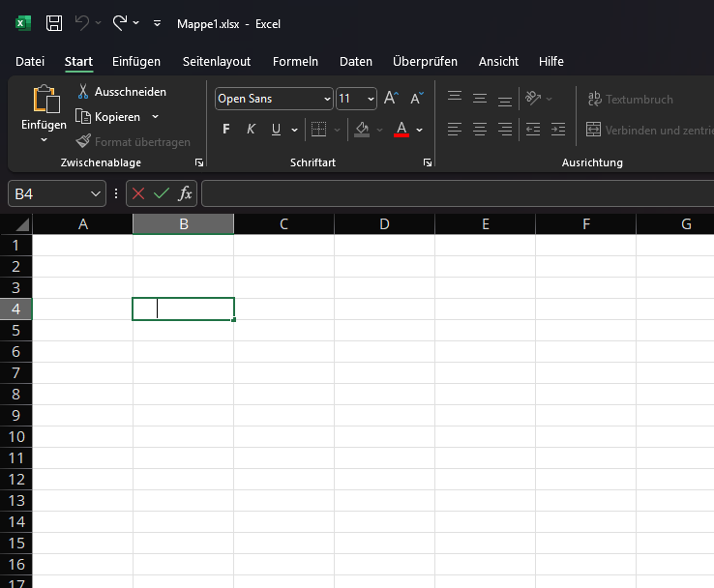Image resolution: width=714 pixels, height=588 pixels.
Task: Open the Formeln tab
Action: tap(295, 62)
